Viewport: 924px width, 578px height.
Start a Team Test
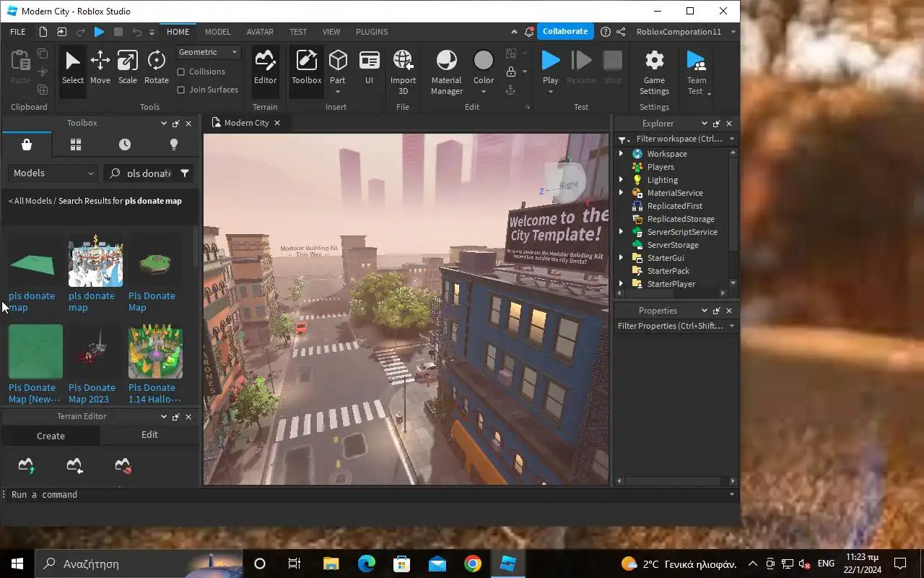pyautogui.click(x=696, y=72)
